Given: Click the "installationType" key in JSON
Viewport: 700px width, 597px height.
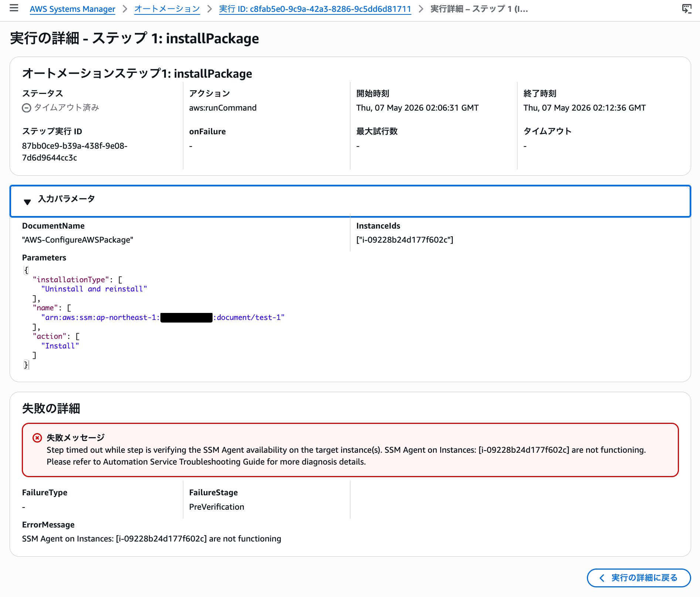Looking at the screenshot, I should (71, 280).
